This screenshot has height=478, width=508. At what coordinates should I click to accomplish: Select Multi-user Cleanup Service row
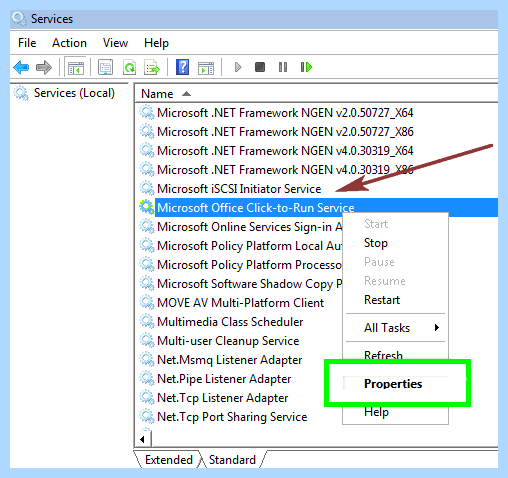(228, 341)
